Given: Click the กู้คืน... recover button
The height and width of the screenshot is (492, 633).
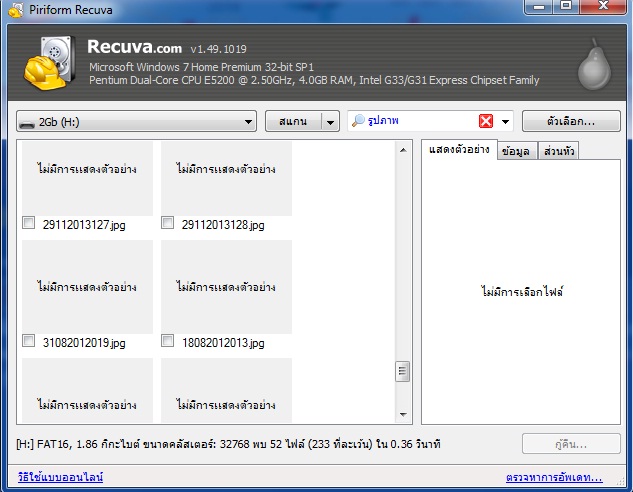Looking at the screenshot, I should (571, 444).
